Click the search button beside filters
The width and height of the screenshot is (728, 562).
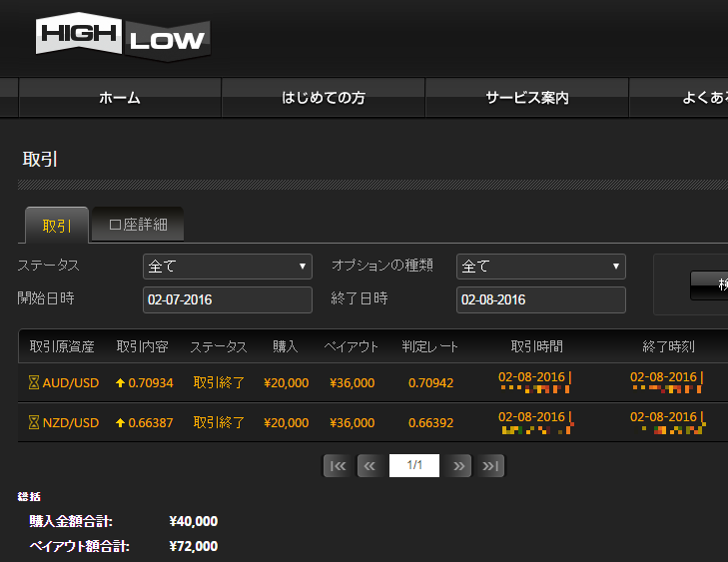coord(709,285)
